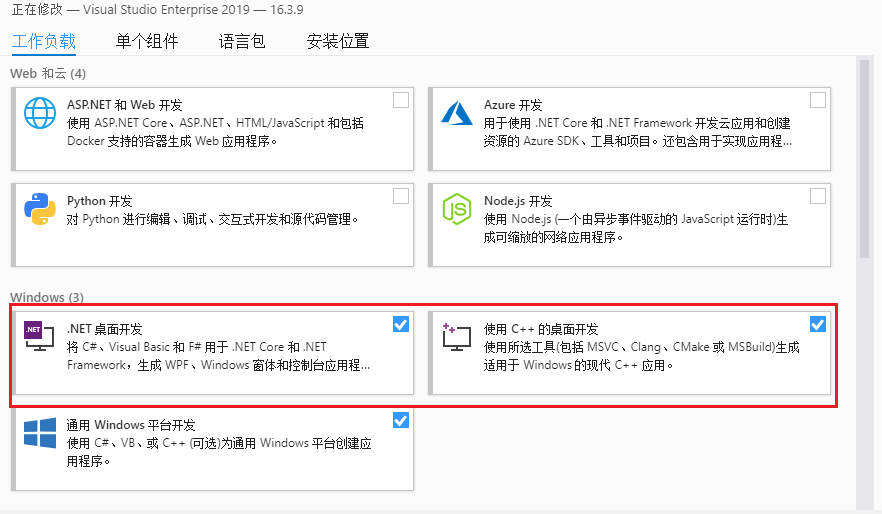Open the 语言包 tab
The image size is (882, 514).
coord(242,41)
